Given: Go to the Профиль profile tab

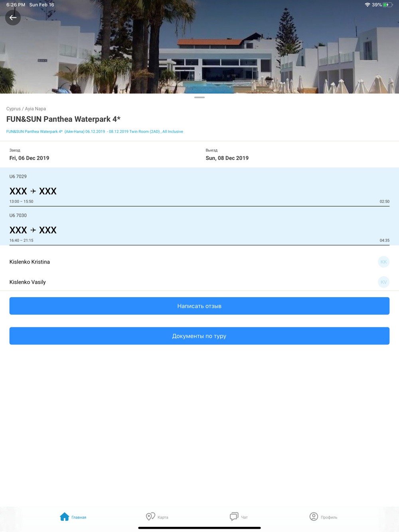Looking at the screenshot, I should coord(323,517).
